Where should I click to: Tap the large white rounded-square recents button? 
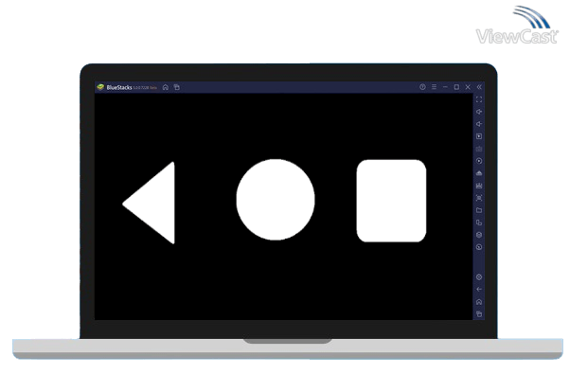point(391,201)
